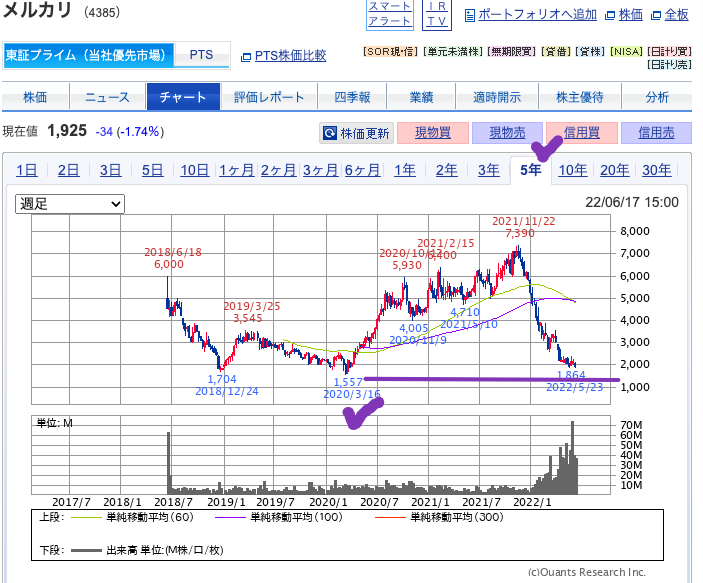Select 1年 chart period
Image resolution: width=703 pixels, height=583 pixels.
(x=404, y=170)
